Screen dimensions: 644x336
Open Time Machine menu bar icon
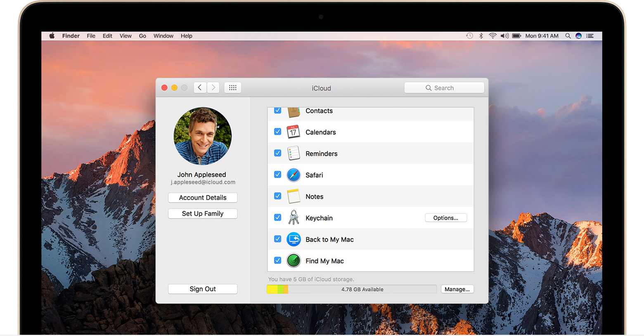tap(469, 36)
